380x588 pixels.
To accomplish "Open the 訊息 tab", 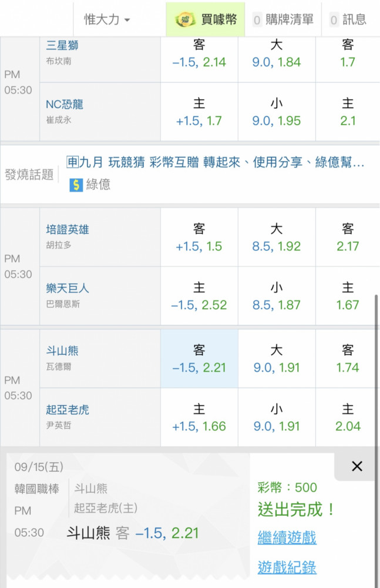I will 348,19.
